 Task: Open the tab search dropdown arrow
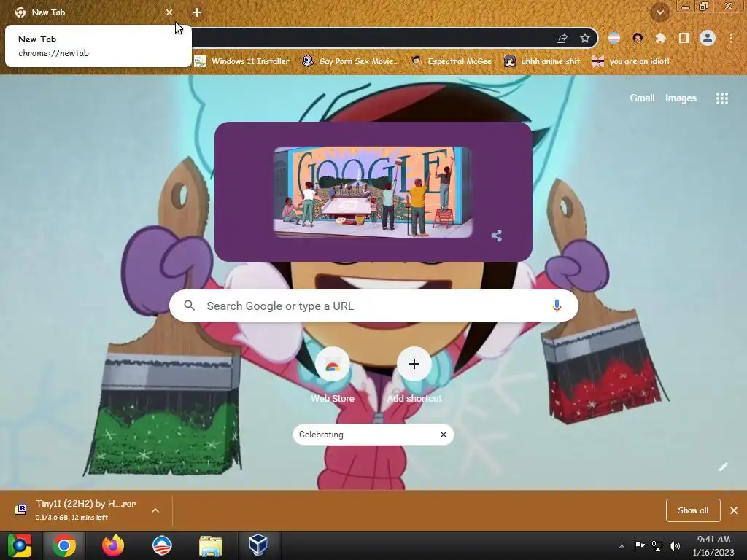tap(660, 12)
